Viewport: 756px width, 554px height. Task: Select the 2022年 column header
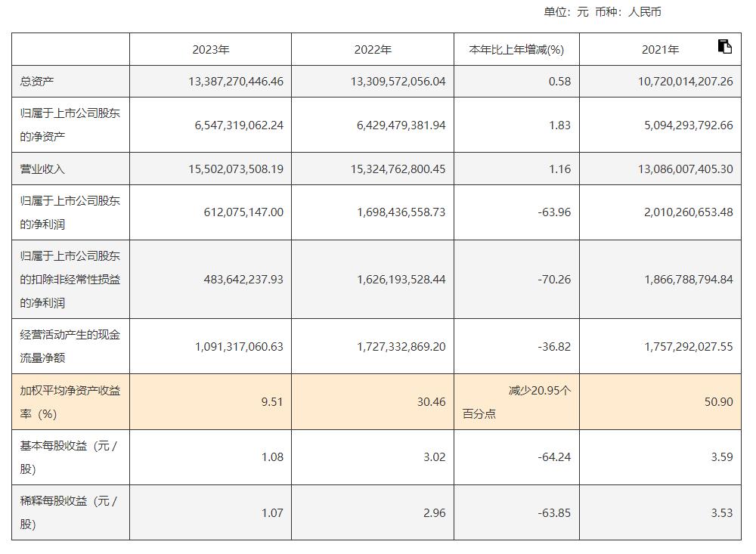pos(373,49)
